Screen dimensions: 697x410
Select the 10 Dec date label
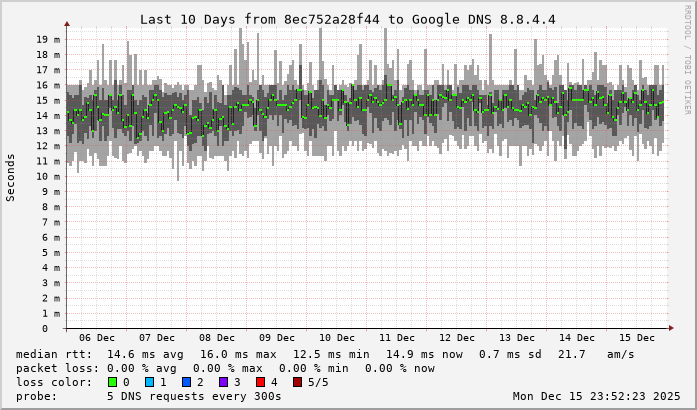click(x=337, y=338)
